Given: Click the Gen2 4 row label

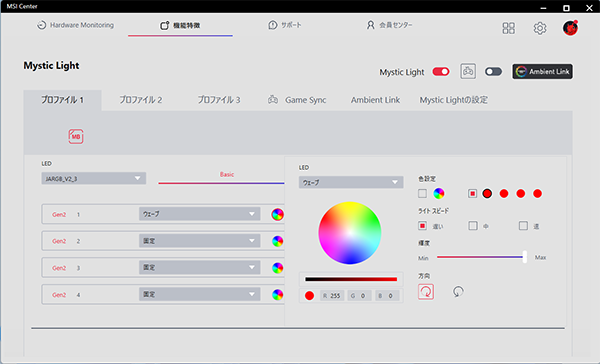Looking at the screenshot, I should point(59,295).
